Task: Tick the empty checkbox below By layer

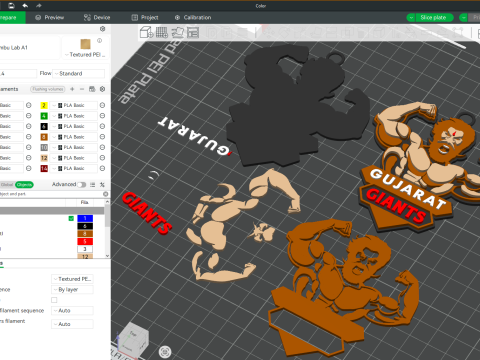Action: (54, 300)
